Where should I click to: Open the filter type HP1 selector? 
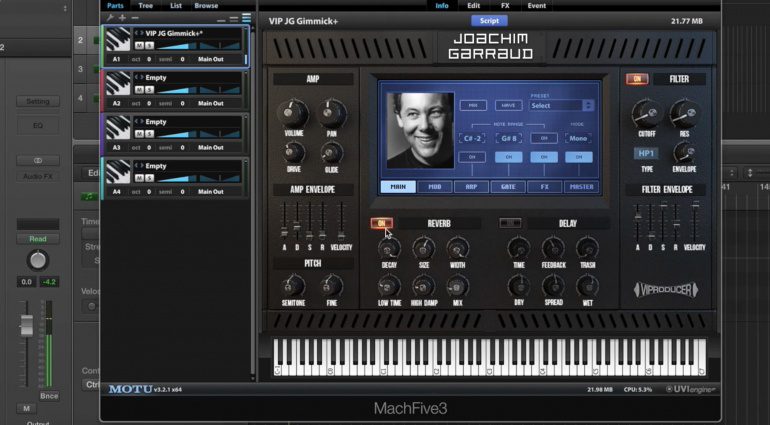tap(646, 153)
